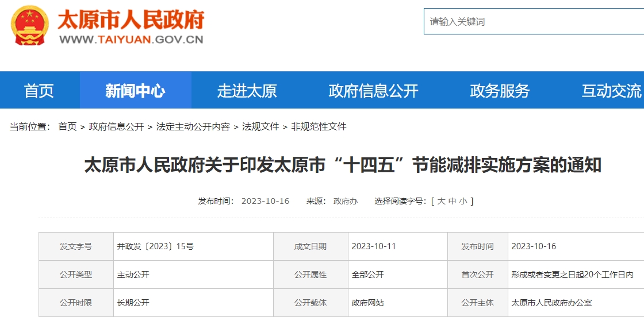Set reading font size to 小

[x=463, y=201]
